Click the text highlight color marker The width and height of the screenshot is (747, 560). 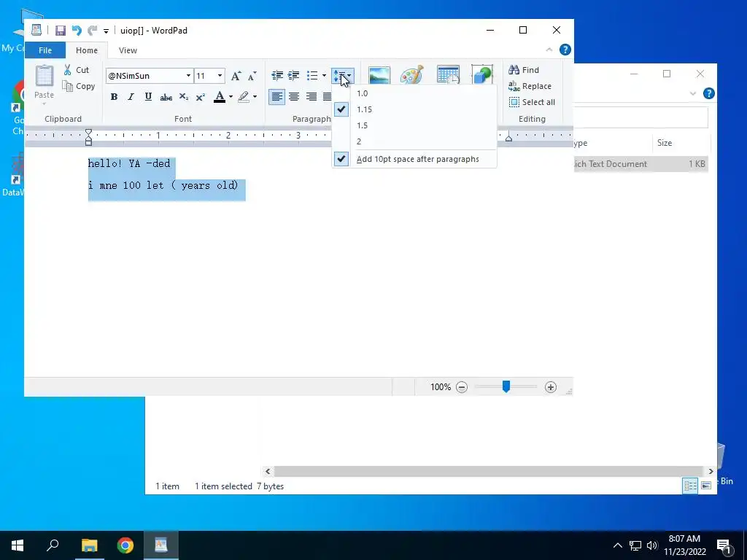[x=244, y=97]
